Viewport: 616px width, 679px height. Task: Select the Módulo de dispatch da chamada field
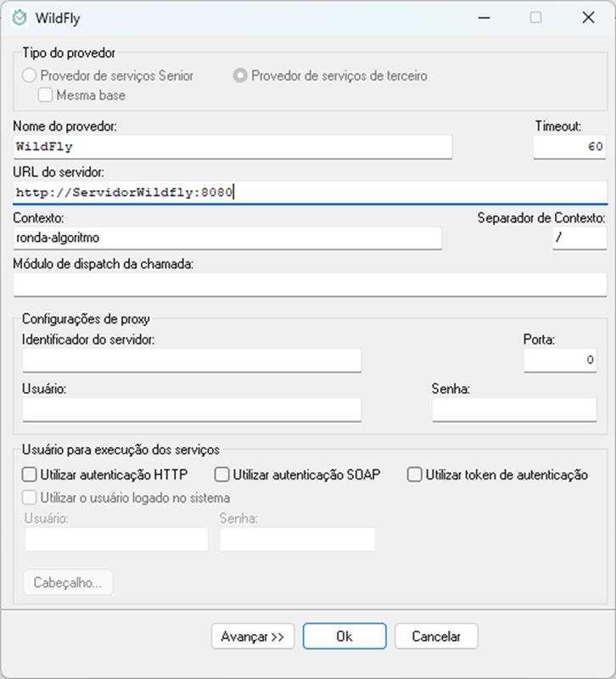[310, 283]
